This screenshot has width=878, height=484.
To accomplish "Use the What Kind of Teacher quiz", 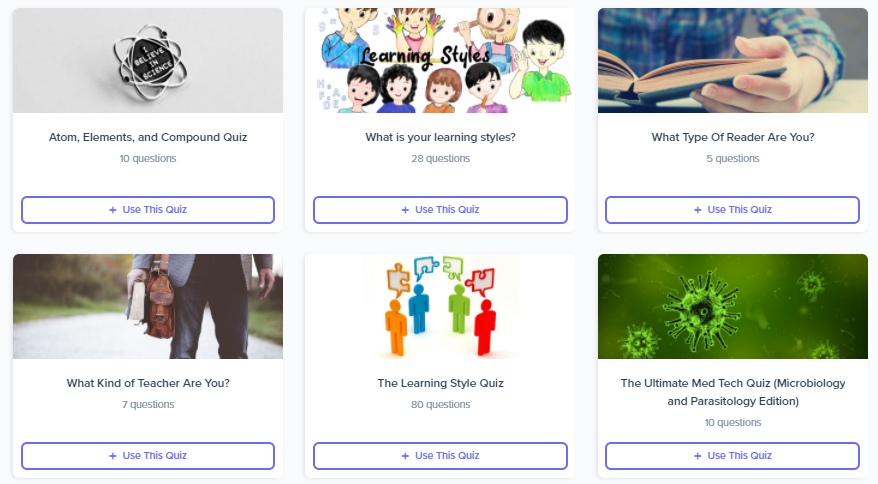I will 148,456.
